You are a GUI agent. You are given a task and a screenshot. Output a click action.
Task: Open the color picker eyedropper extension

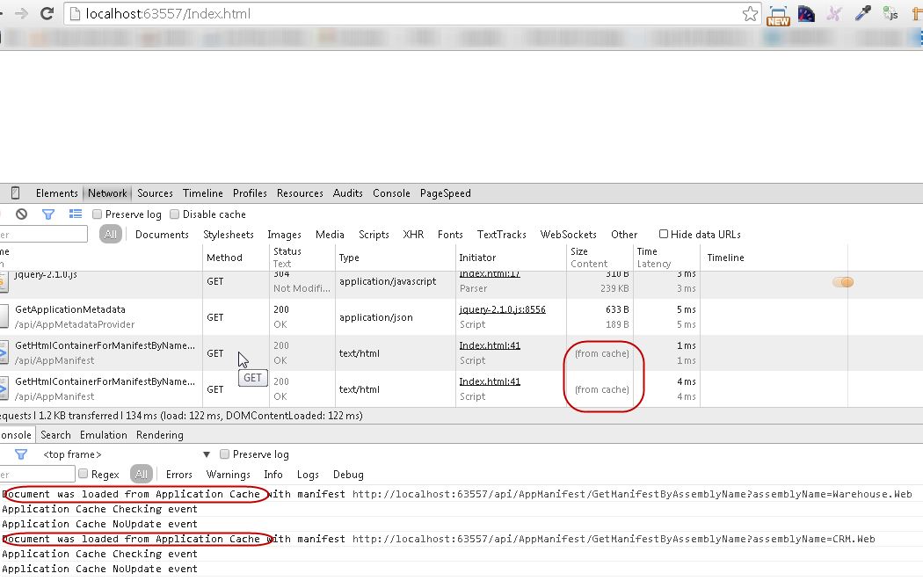862,13
